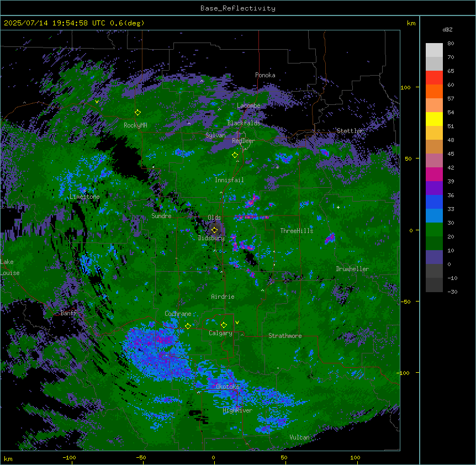Click the white asterisk marker east of RedDeer
Image resolution: width=476 pixels, height=465 pixels.
click(x=277, y=167)
